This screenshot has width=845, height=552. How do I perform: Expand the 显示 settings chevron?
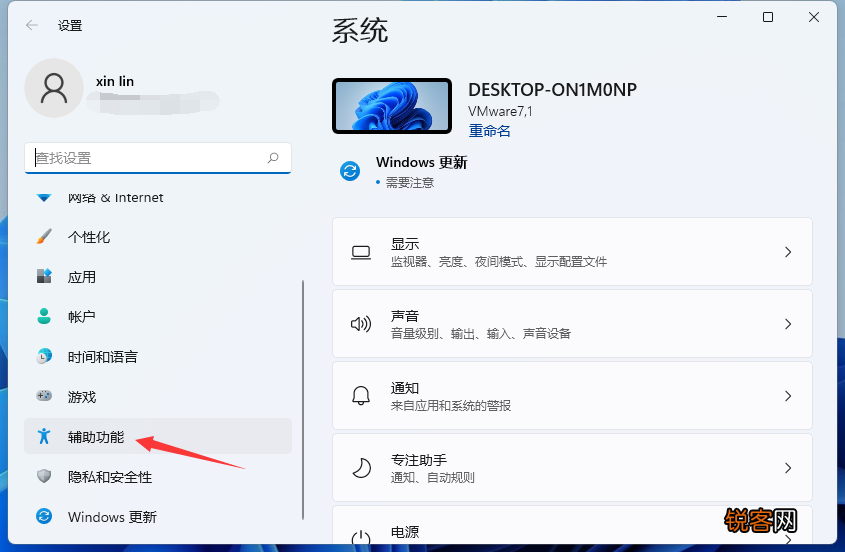click(788, 252)
